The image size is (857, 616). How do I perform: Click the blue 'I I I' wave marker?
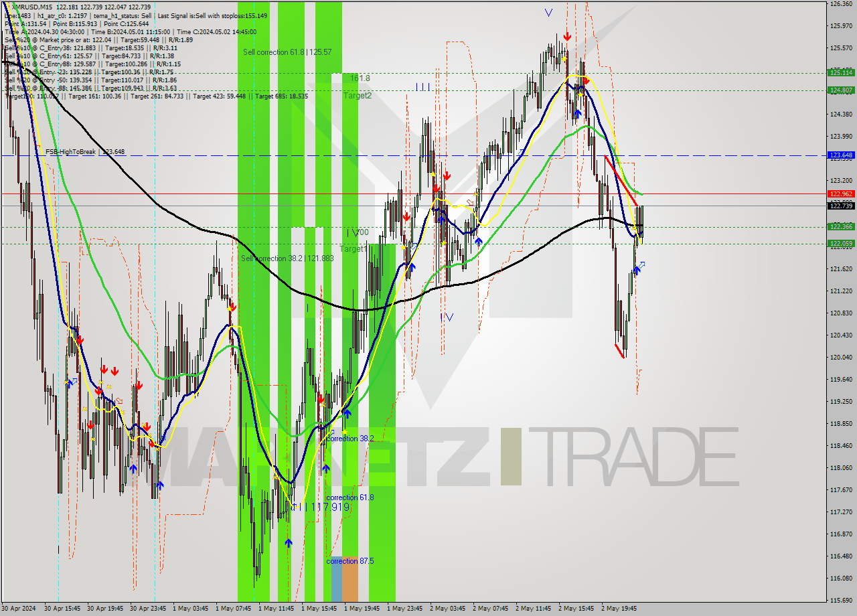422,87
